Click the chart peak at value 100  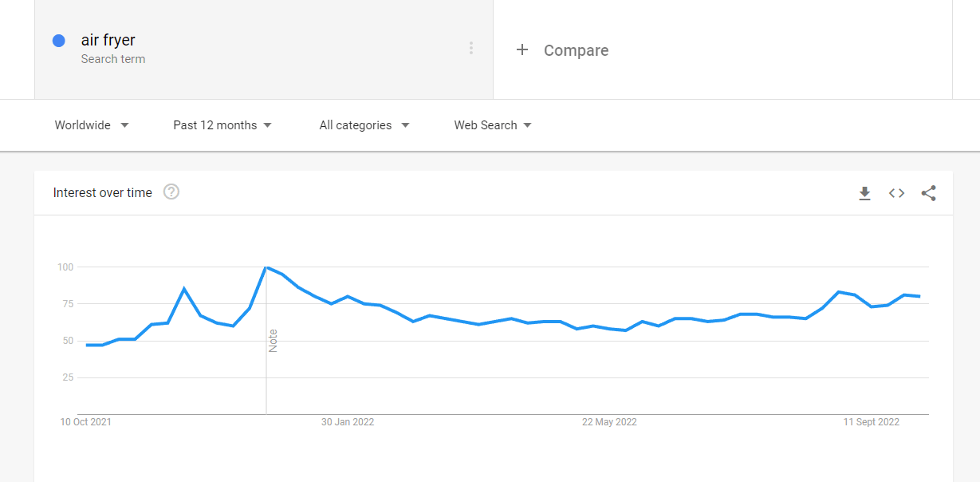[x=266, y=267]
